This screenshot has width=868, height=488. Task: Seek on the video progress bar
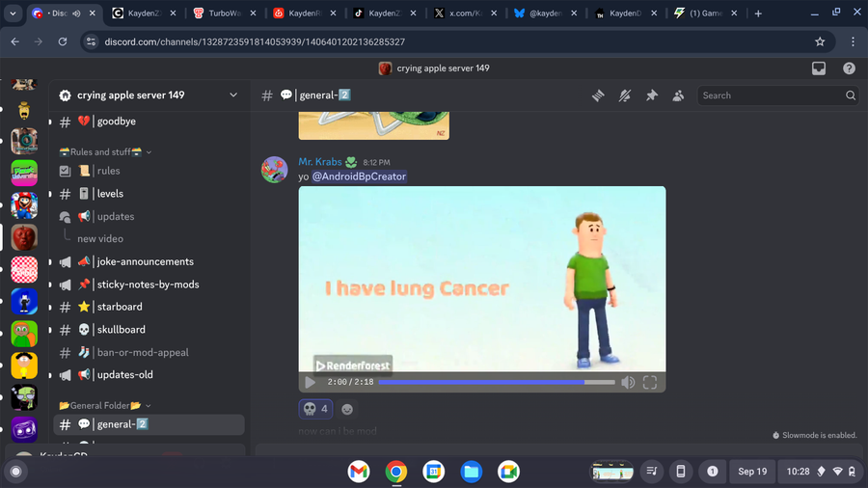[497, 382]
